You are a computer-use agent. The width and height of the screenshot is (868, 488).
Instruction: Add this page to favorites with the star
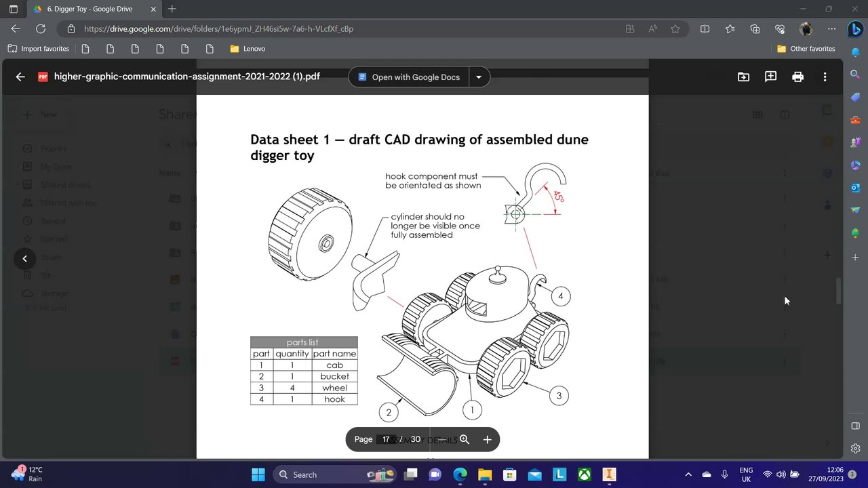[675, 29]
